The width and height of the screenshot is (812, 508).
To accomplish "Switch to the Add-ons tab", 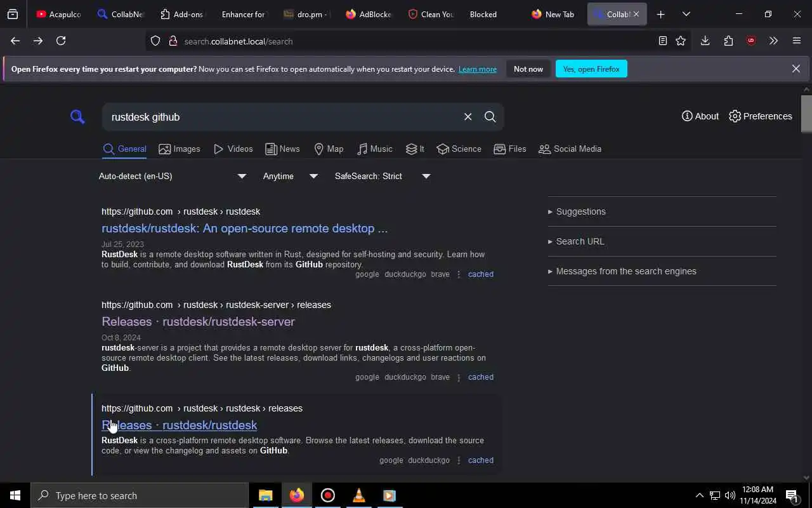I will pos(181,14).
